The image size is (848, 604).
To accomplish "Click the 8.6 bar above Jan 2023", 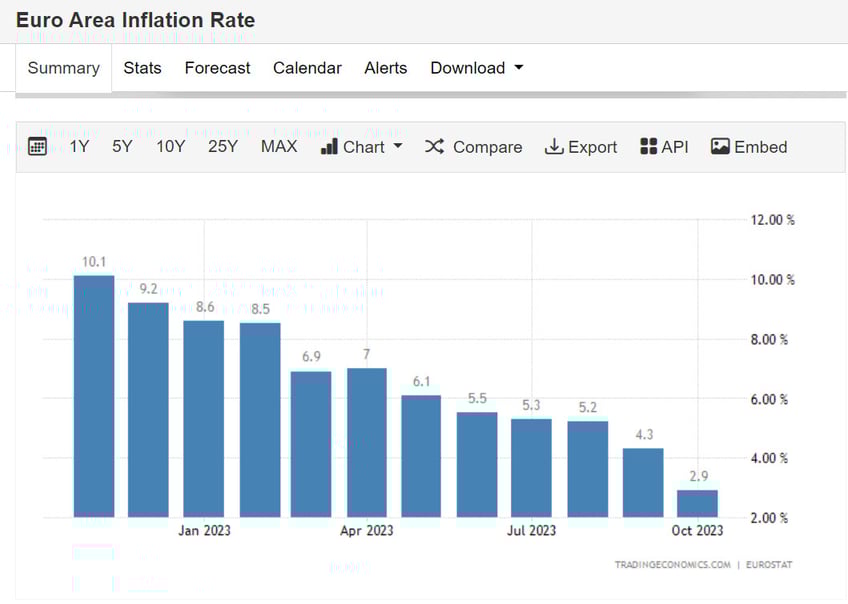I will pos(204,419).
